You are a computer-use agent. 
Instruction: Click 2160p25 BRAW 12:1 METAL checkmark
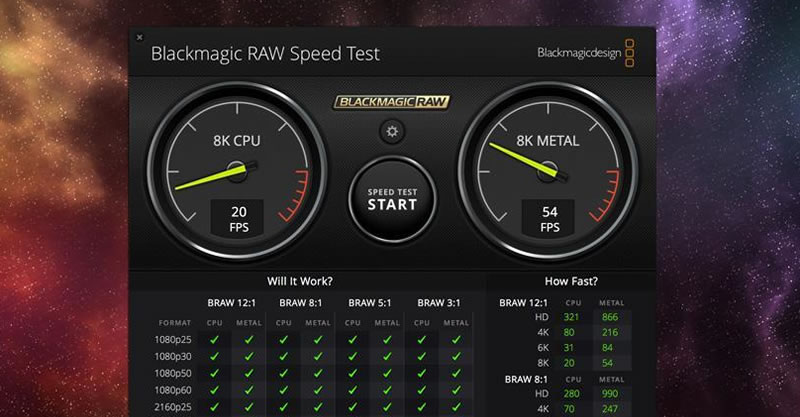pyautogui.click(x=249, y=407)
